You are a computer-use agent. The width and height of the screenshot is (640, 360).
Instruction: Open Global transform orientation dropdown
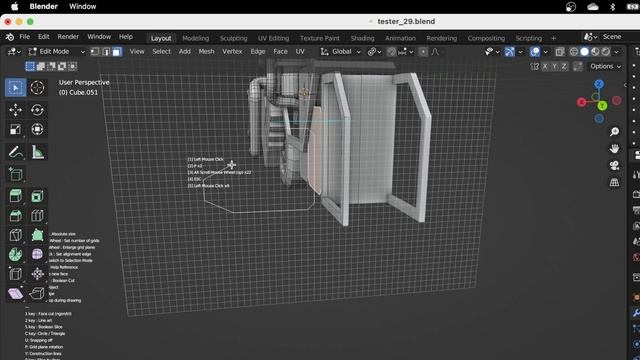click(340, 52)
